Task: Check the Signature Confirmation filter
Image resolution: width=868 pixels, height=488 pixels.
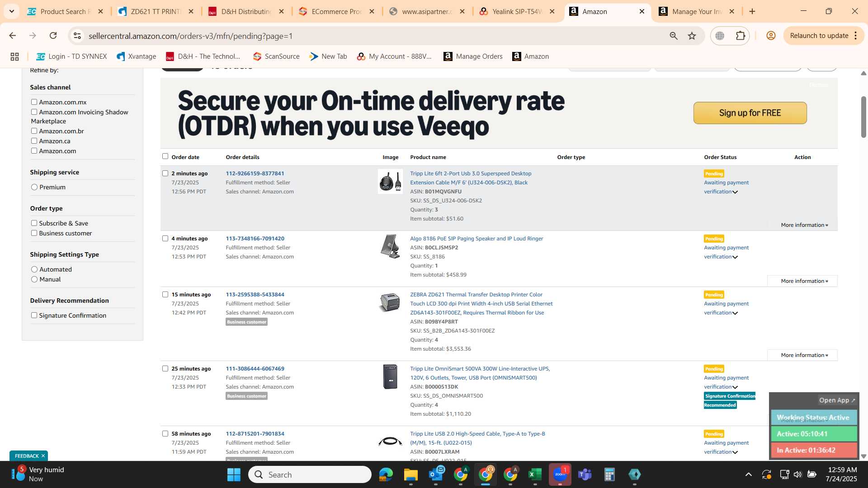Action: [x=34, y=315]
